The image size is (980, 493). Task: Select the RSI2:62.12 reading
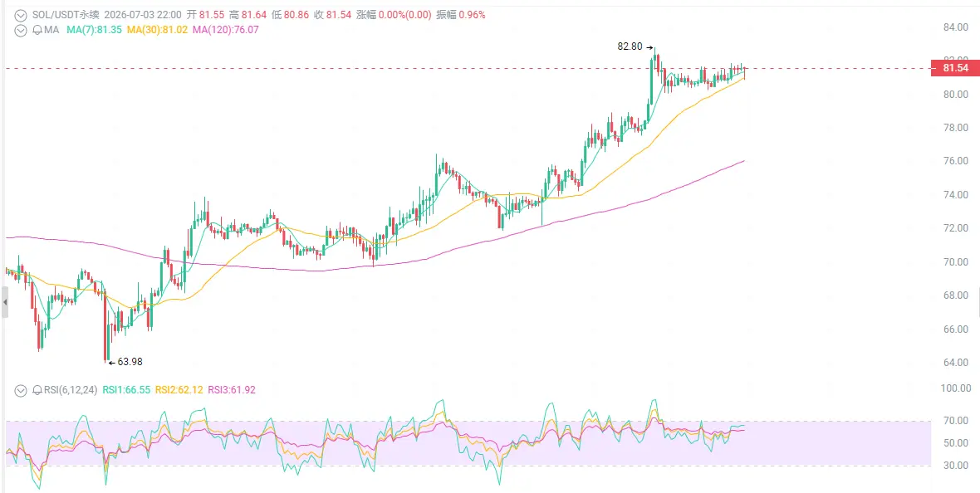(x=179, y=390)
